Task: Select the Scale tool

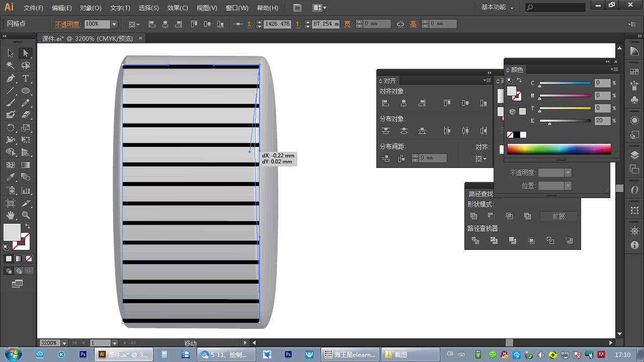Action: tap(26, 128)
